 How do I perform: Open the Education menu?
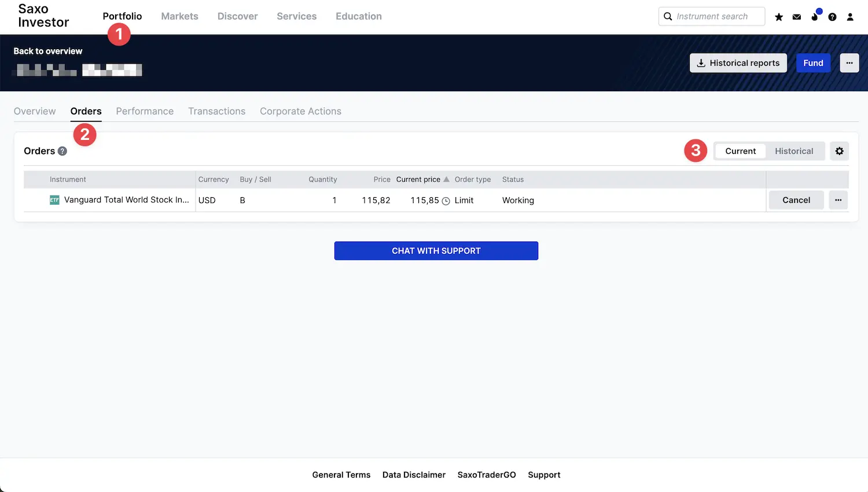359,16
